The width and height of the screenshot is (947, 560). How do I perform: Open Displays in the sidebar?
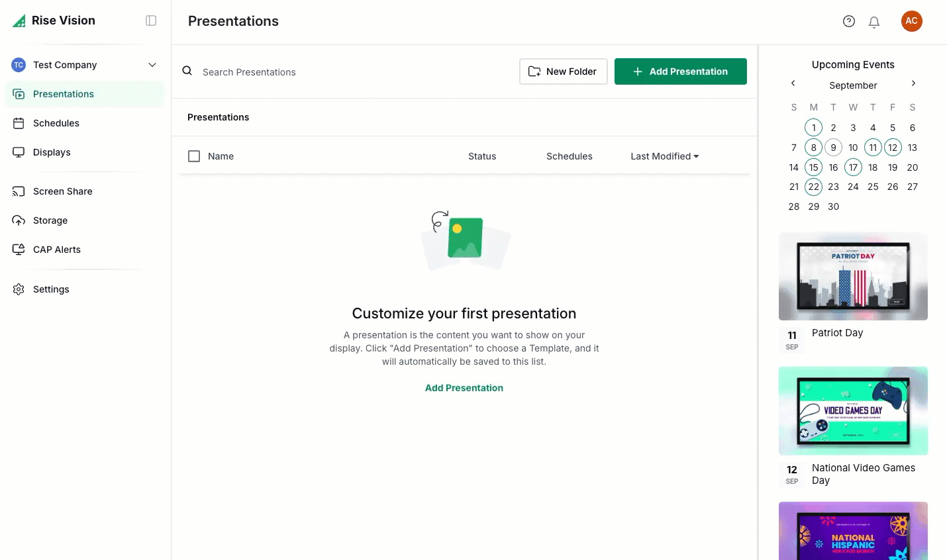point(52,152)
